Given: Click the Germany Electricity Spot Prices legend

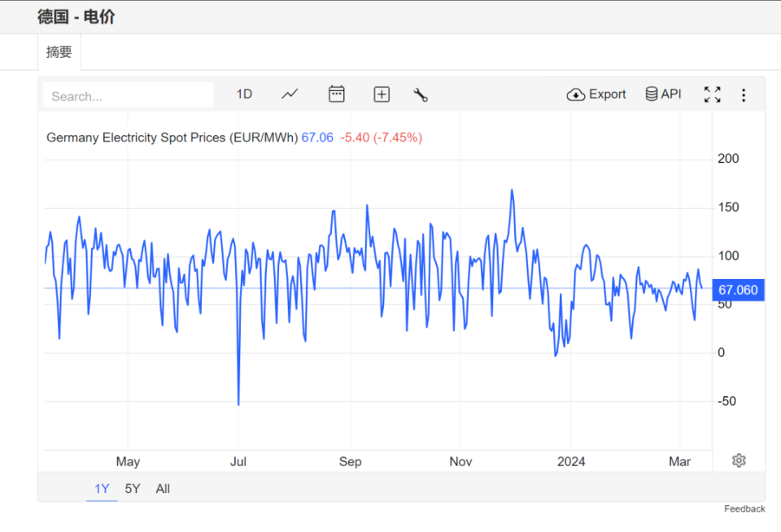Looking at the screenshot, I should [172, 137].
